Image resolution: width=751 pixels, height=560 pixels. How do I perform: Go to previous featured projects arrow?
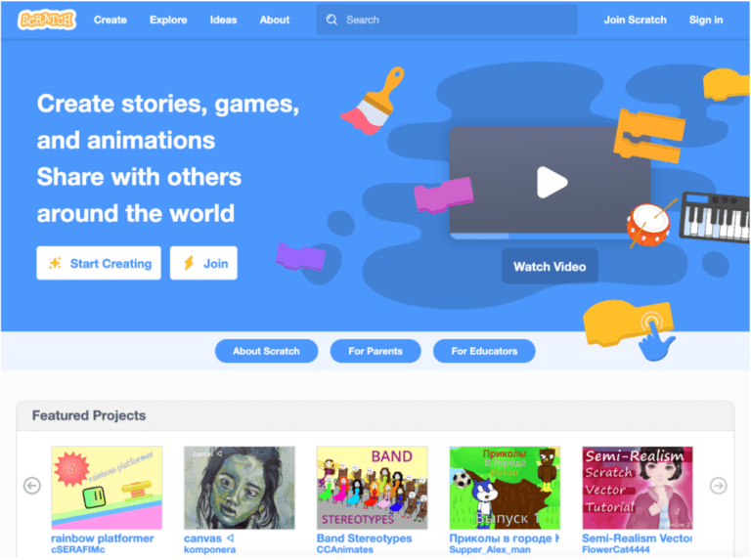pyautogui.click(x=32, y=486)
